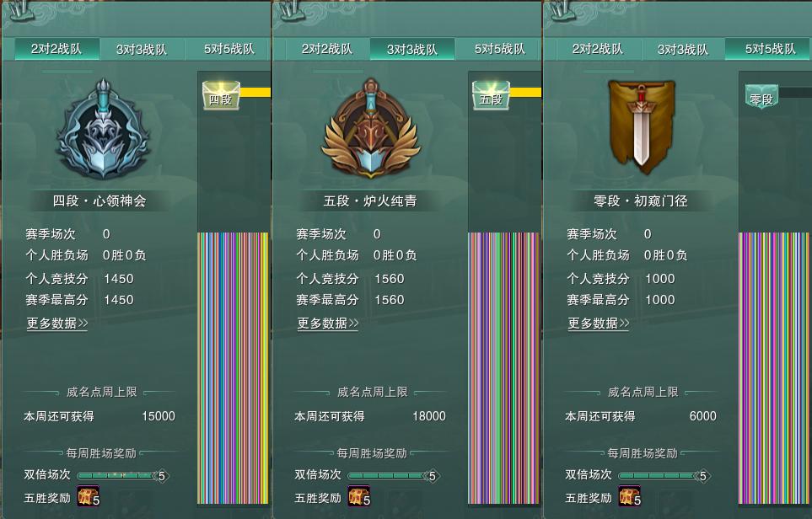This screenshot has width=812, height=519.
Task: Click the 五段·炉火纯青 rank title label
Action: [x=370, y=201]
